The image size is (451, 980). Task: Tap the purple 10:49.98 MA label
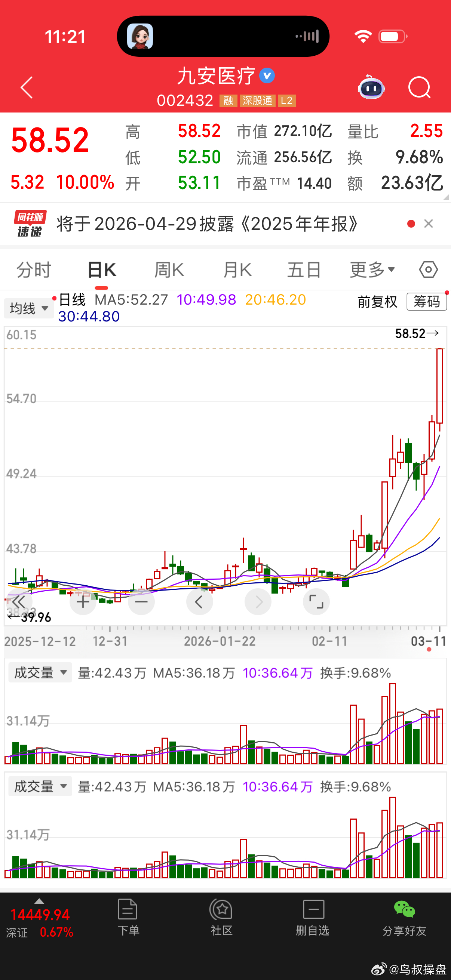tap(206, 300)
